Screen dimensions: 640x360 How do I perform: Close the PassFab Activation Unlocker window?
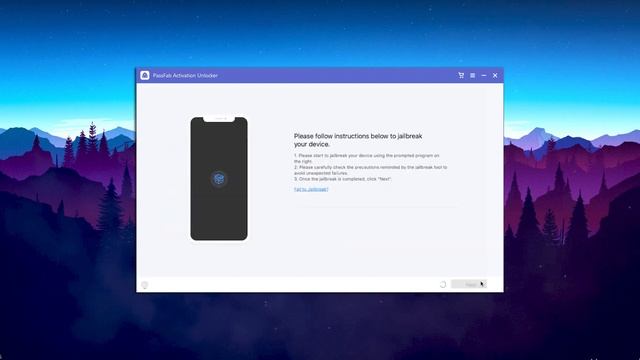495,76
